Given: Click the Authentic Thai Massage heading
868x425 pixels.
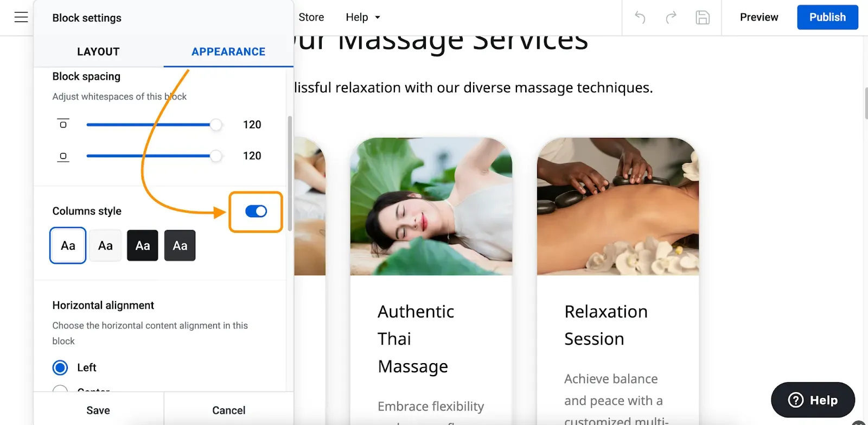Looking at the screenshot, I should point(416,339).
